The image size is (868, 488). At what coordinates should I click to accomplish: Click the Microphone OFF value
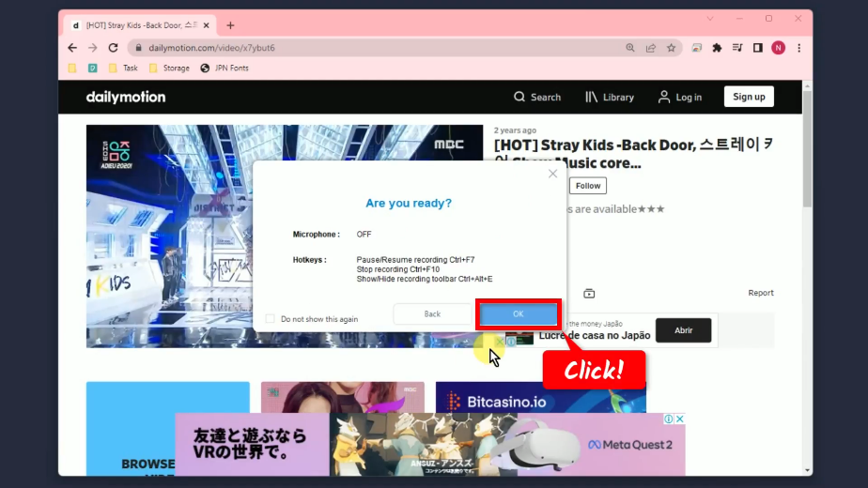click(364, 235)
